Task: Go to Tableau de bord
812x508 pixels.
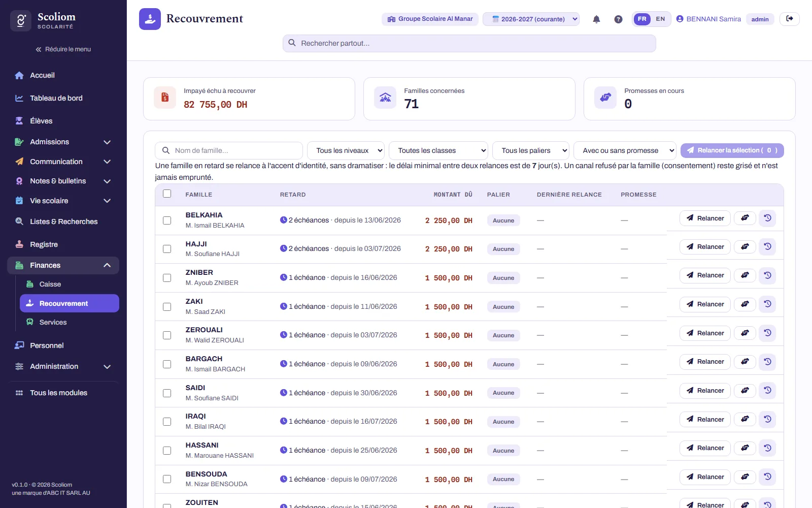Action: click(x=63, y=98)
